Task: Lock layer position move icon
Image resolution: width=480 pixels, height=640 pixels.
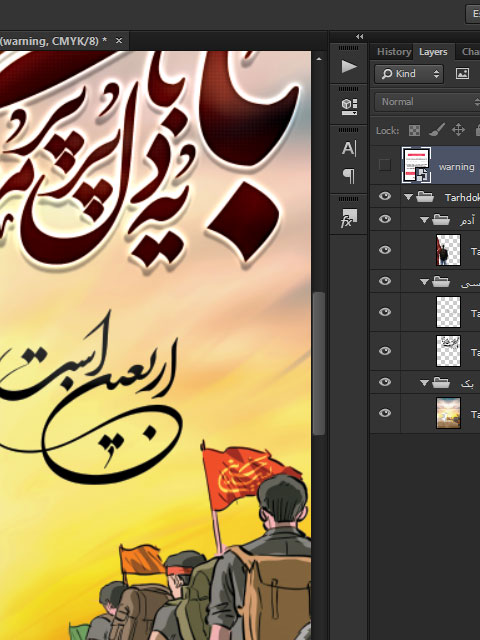Action: 458,130
